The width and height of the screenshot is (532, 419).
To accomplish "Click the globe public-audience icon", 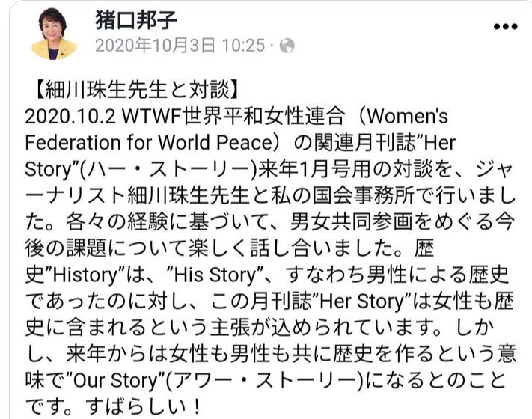I will [286, 46].
